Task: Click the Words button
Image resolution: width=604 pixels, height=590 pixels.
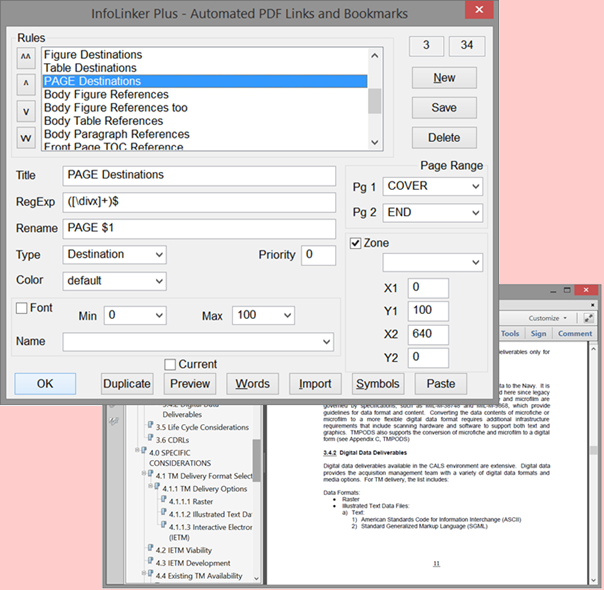Action: [x=253, y=384]
